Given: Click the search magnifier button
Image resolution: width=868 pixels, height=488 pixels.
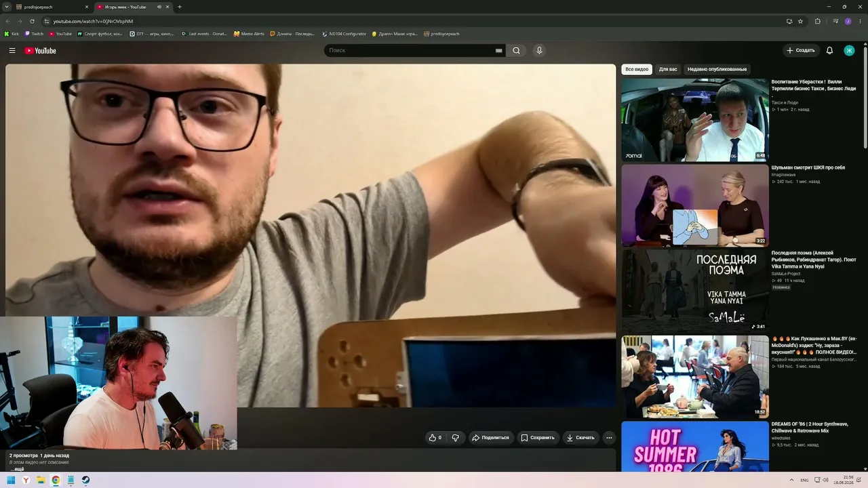Looking at the screenshot, I should click(x=516, y=51).
